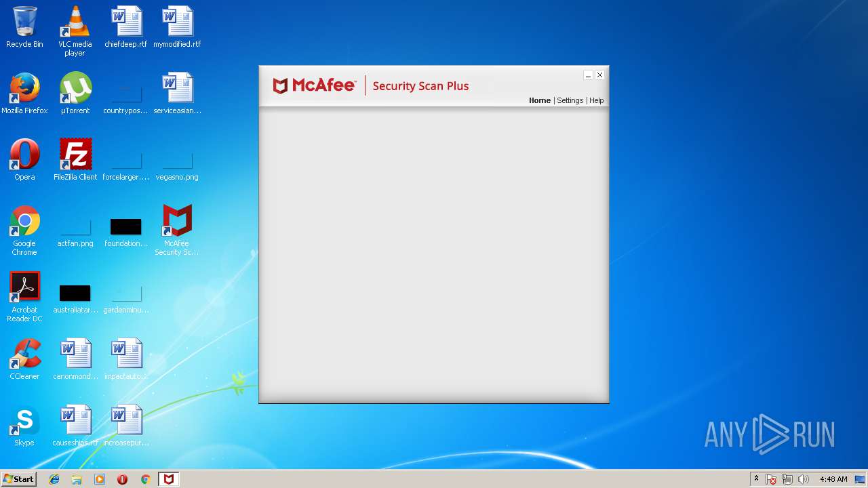
Task: Select causeships.rtf document icon
Action: [x=75, y=426]
